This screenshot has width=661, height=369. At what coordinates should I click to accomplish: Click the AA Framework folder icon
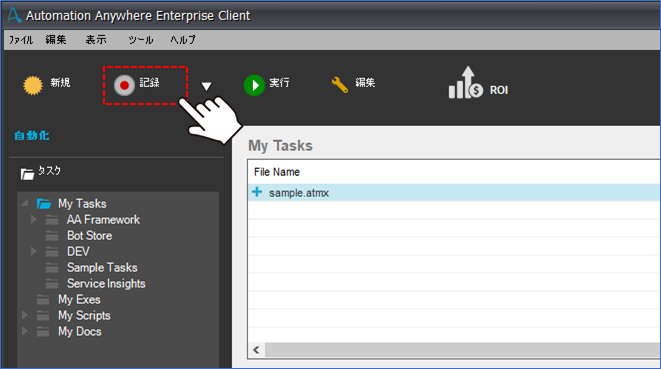pyautogui.click(x=52, y=220)
